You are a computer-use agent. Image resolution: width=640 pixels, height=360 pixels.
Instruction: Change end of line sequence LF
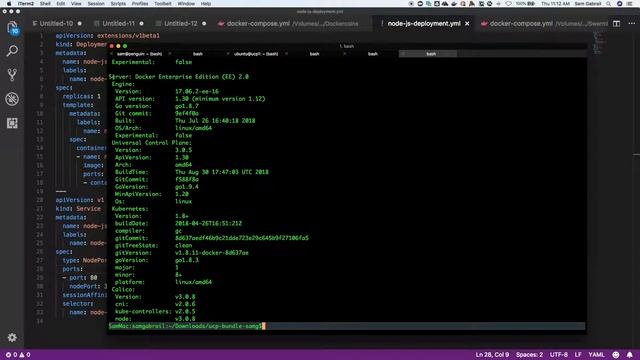click(x=578, y=355)
